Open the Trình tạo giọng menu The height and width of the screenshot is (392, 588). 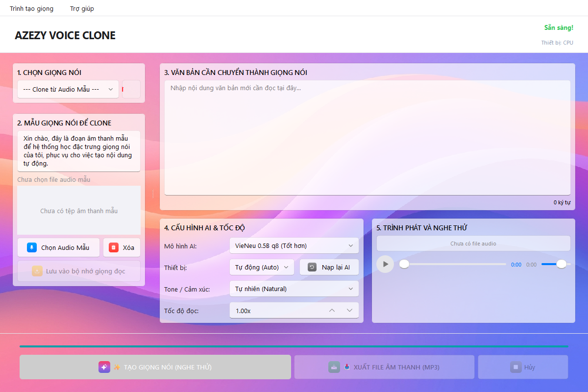[32, 8]
